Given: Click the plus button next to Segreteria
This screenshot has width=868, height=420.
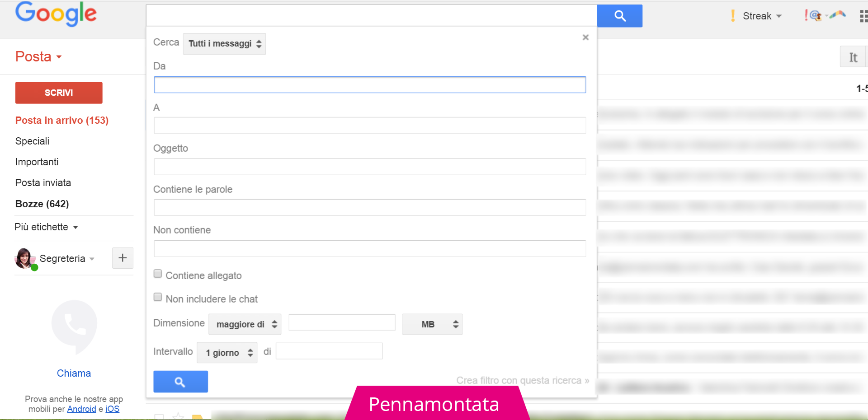Looking at the screenshot, I should [123, 258].
